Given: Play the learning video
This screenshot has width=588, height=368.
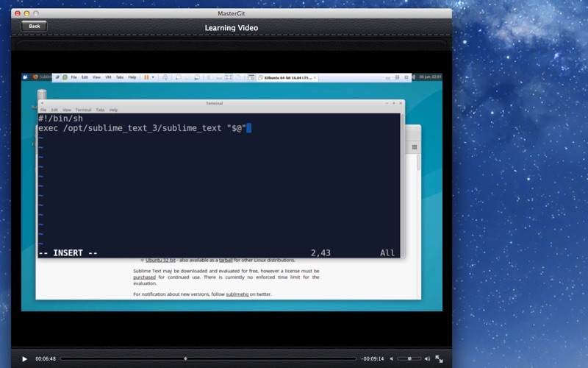Looking at the screenshot, I should tap(24, 359).
